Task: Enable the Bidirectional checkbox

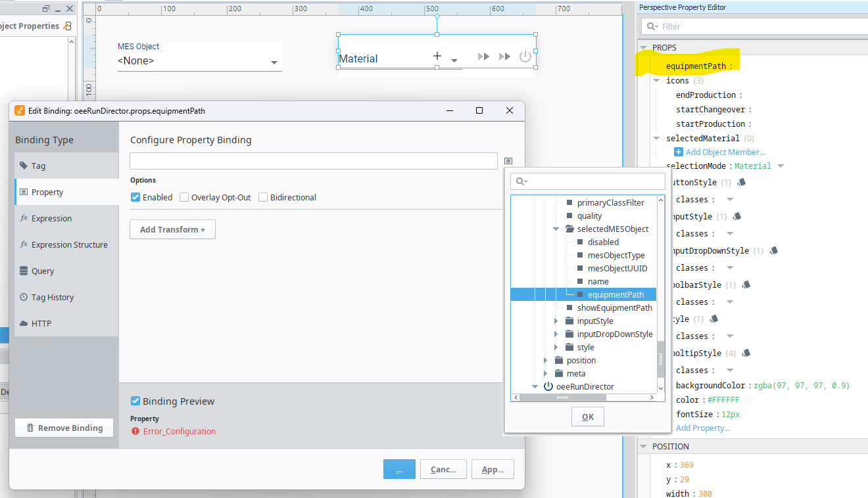Action: [263, 197]
